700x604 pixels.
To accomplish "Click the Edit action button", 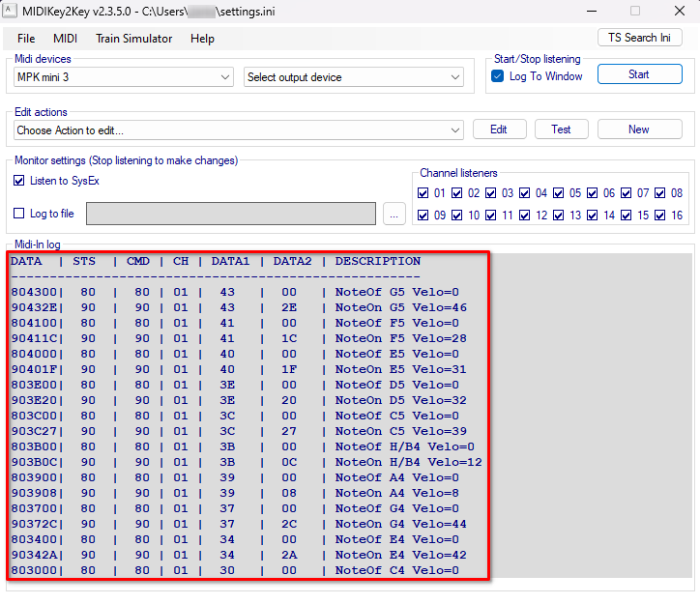I will coord(499,129).
